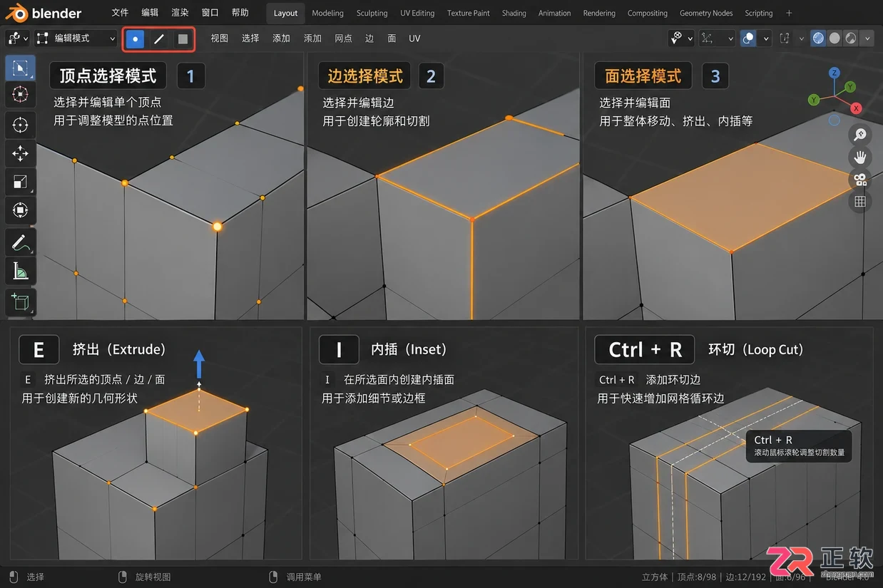Click the perspective/orthographic grid icon
This screenshot has width=883, height=588.
(x=860, y=202)
